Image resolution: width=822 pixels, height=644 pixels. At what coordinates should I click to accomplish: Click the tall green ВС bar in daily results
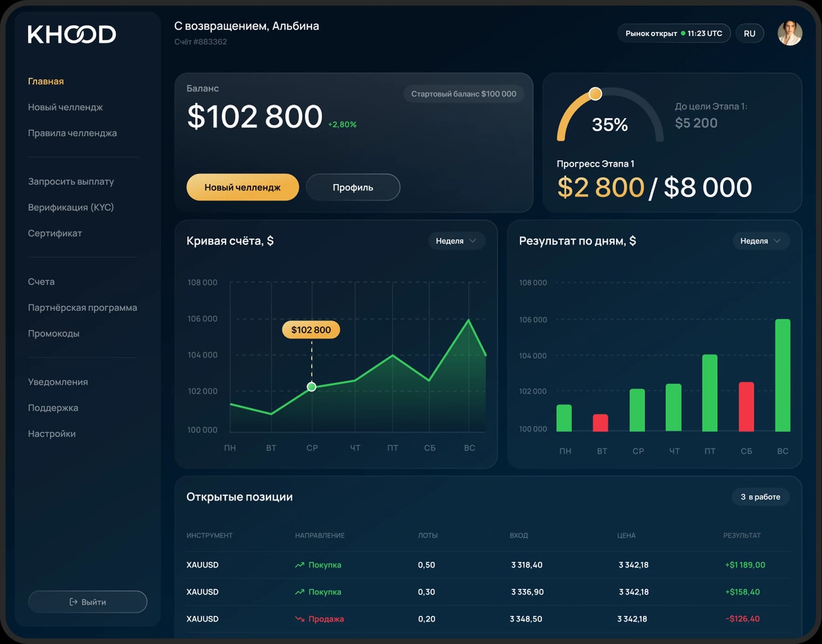(782, 375)
